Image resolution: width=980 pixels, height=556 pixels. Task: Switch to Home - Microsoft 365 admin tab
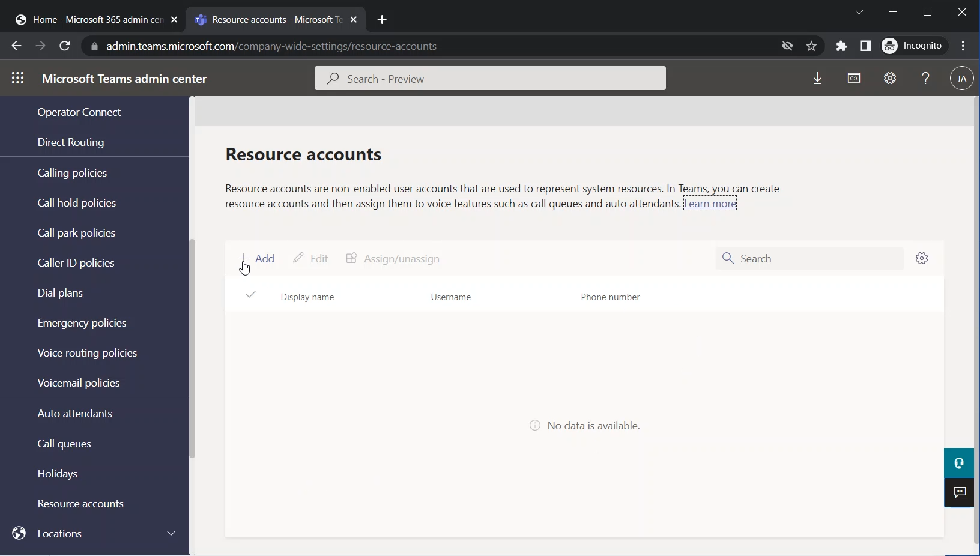[96, 20]
